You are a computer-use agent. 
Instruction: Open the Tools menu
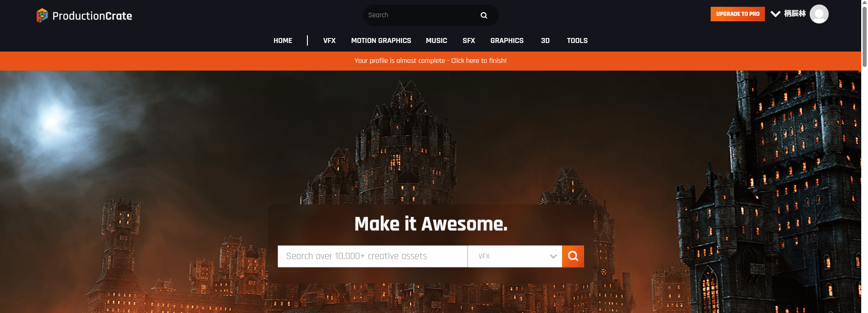[x=577, y=41]
